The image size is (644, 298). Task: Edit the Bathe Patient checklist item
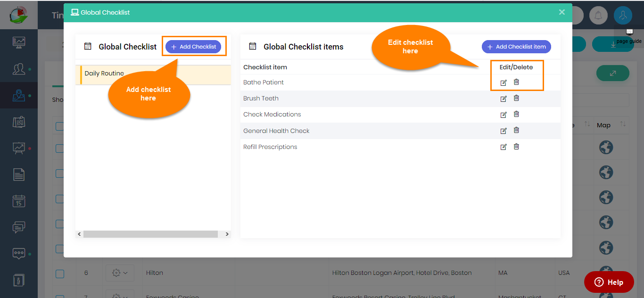[504, 83]
